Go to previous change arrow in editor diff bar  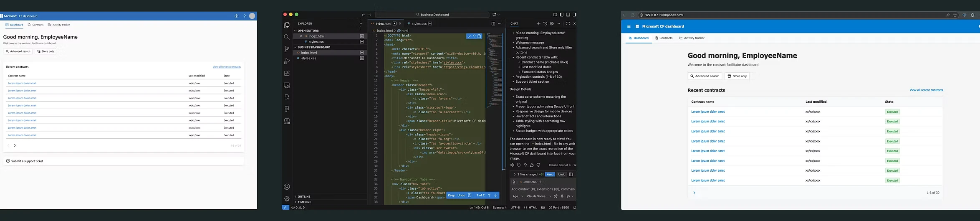coord(489,195)
